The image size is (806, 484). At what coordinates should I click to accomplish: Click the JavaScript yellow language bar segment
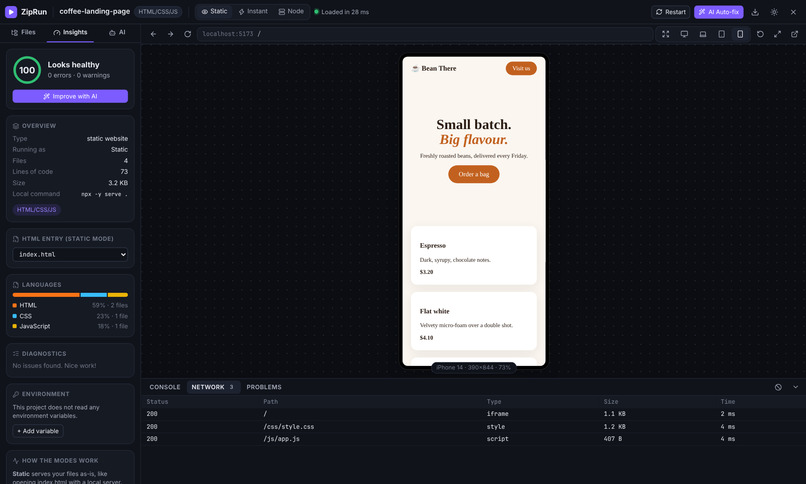[118, 295]
